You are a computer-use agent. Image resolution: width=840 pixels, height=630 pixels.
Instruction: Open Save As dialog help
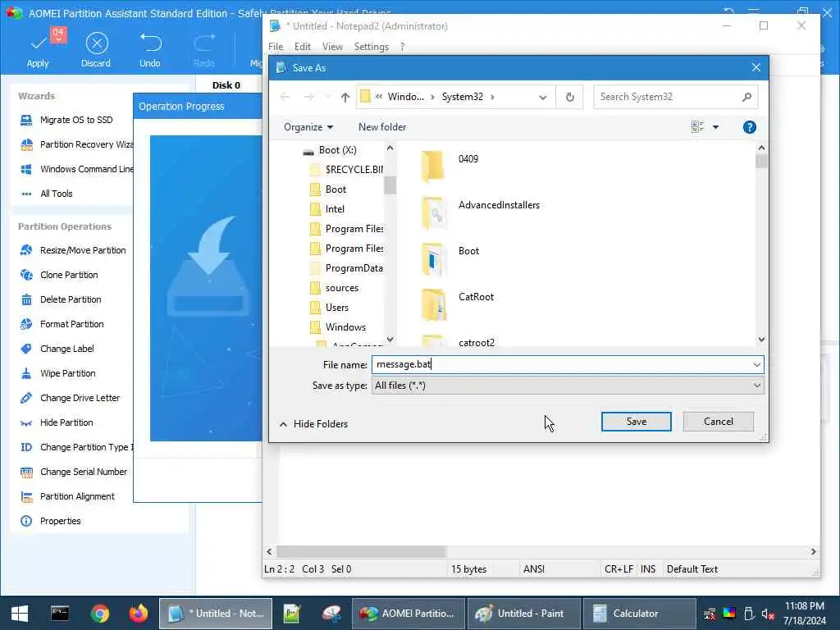coord(750,127)
